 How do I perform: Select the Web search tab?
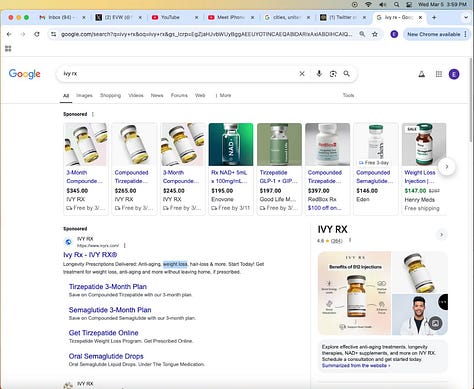click(200, 95)
